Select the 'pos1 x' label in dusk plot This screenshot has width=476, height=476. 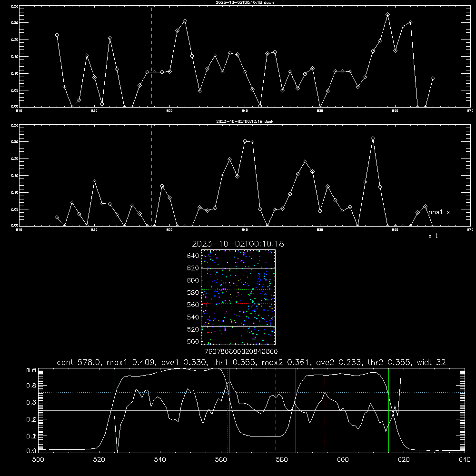(x=439, y=212)
